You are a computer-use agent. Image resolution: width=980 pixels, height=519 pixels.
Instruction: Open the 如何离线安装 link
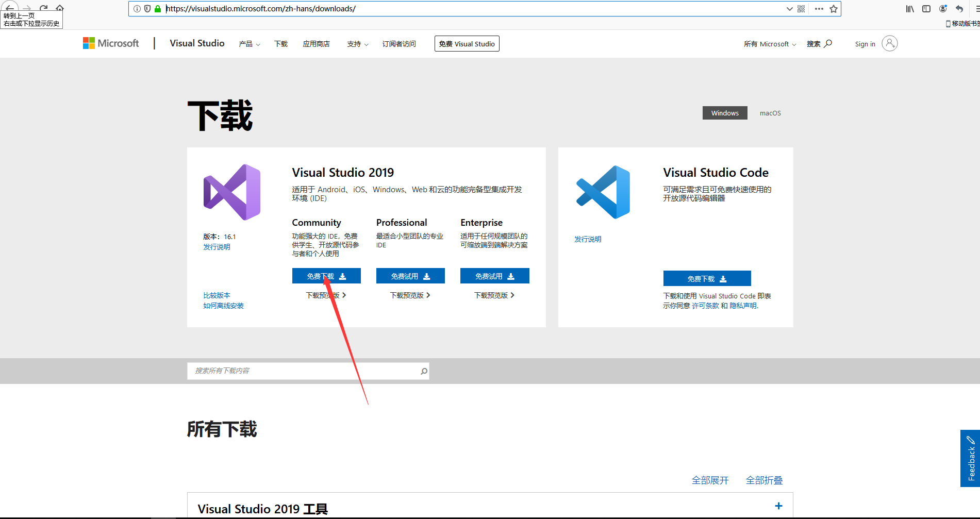223,306
